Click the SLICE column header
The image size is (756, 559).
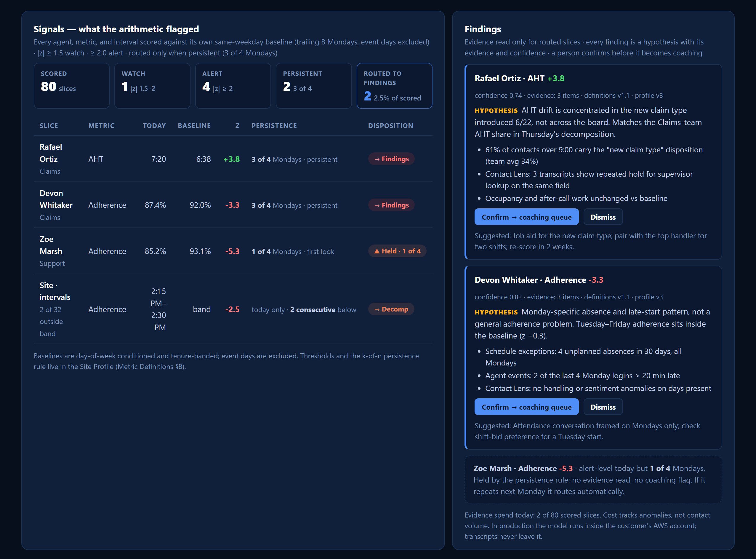(x=49, y=126)
